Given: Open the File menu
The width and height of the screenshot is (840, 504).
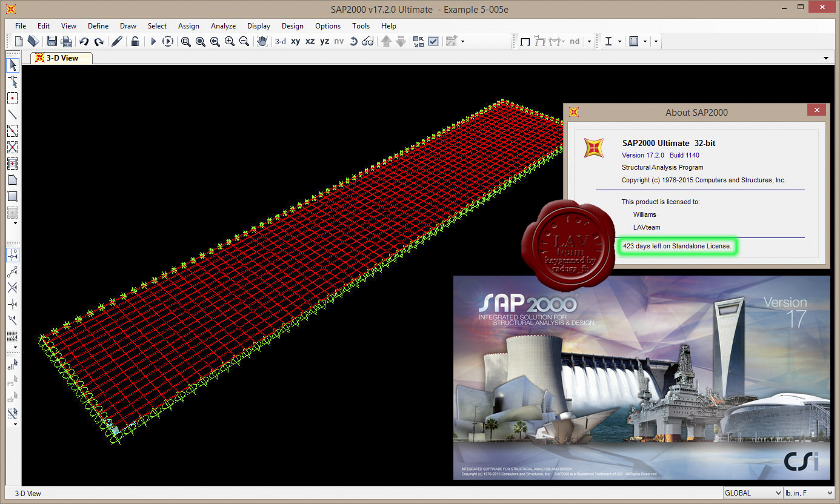Looking at the screenshot, I should [x=21, y=26].
